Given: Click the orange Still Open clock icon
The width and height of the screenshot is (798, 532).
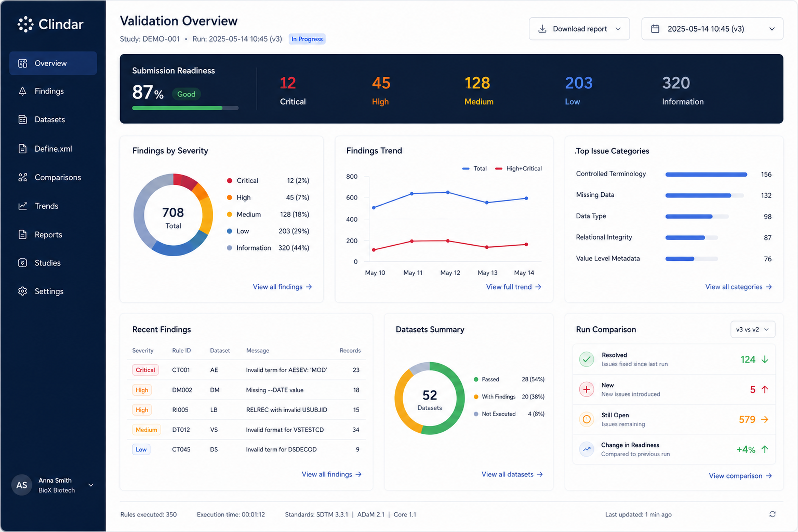Looking at the screenshot, I should point(587,419).
